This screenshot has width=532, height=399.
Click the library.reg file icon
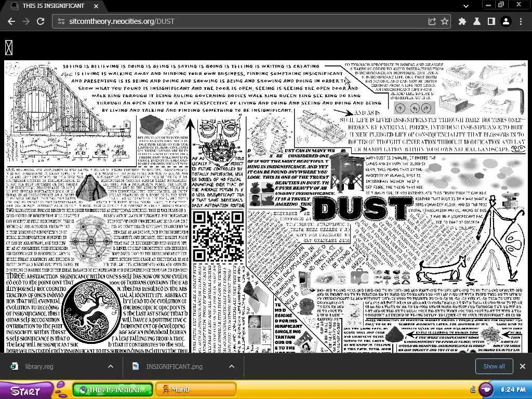click(14, 366)
